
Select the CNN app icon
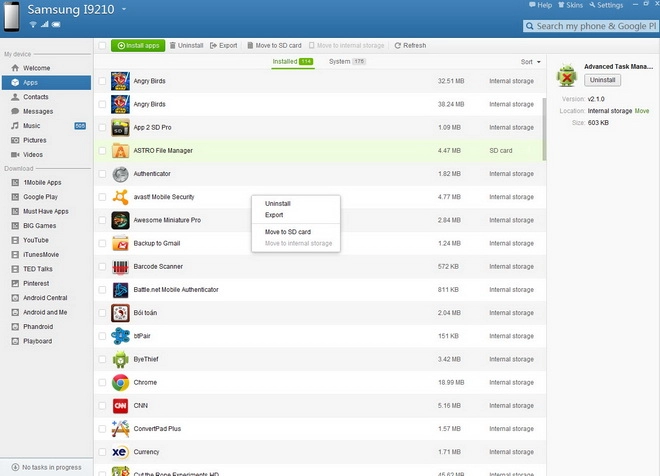(120, 406)
